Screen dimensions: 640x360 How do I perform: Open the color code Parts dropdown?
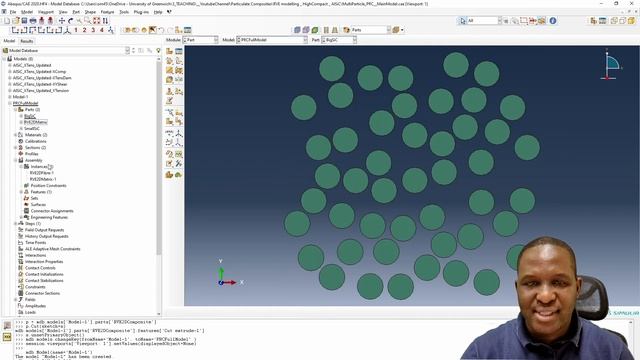click(371, 30)
